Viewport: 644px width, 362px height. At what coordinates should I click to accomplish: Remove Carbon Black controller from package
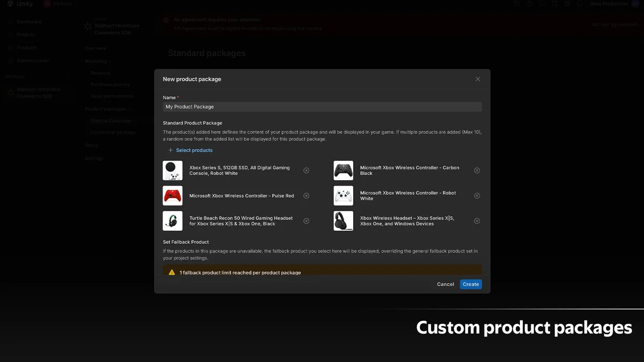pyautogui.click(x=477, y=171)
